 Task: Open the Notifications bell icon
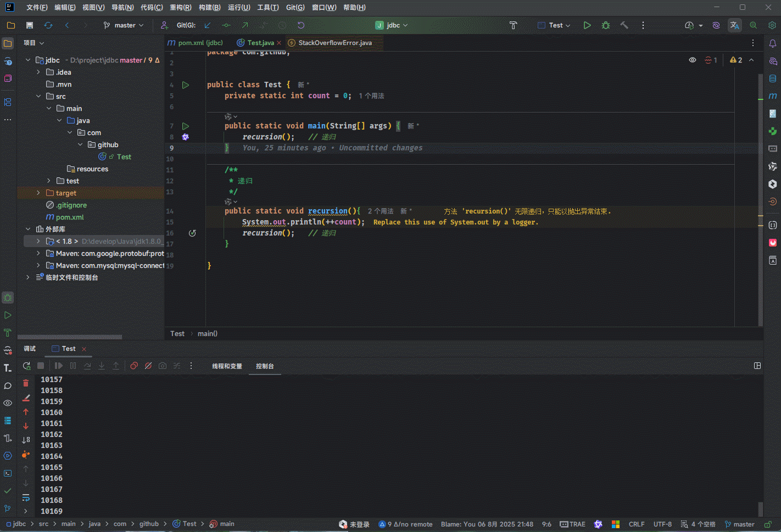point(773,43)
